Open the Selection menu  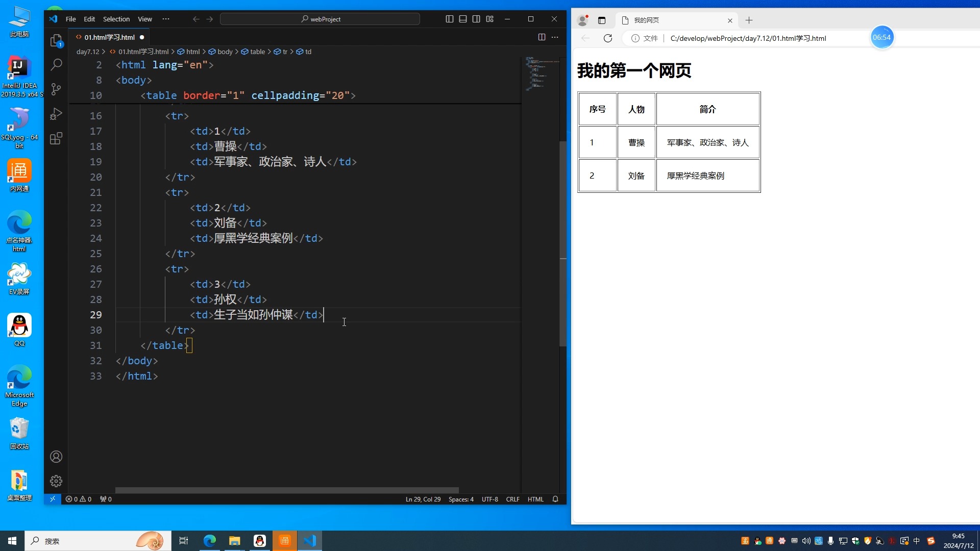116,19
